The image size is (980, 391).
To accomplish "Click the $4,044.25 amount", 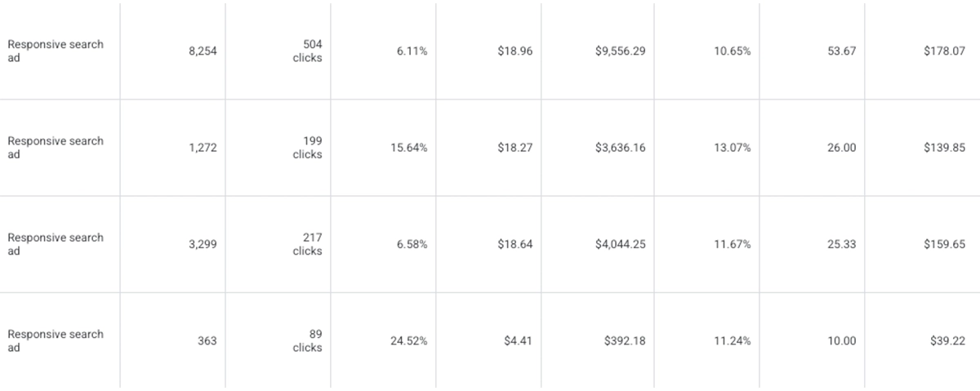I will (x=620, y=244).
